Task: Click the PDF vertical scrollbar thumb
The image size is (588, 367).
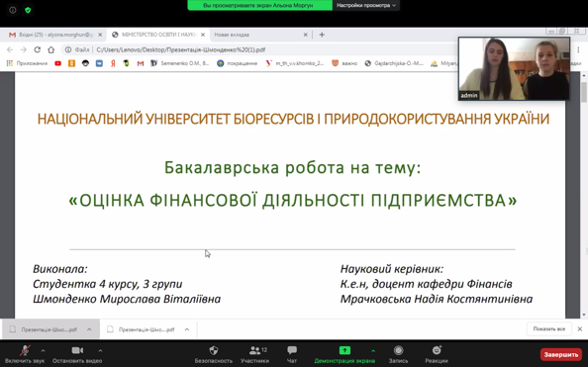Action: 584,92
